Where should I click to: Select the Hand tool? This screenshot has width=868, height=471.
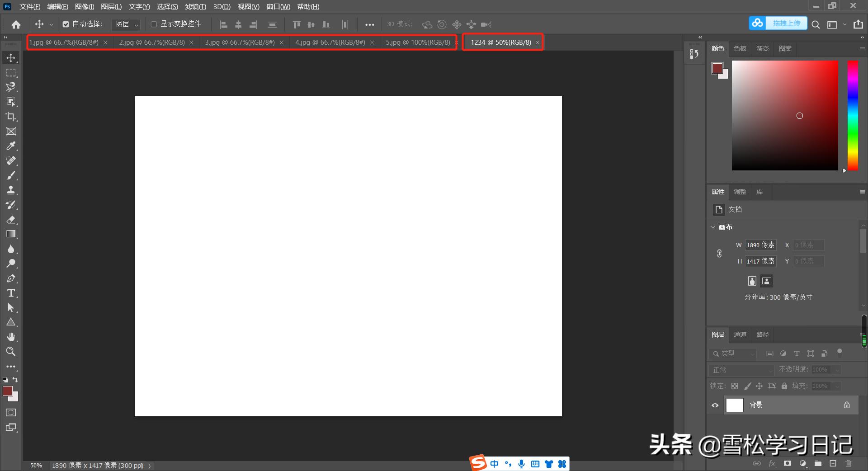11,337
